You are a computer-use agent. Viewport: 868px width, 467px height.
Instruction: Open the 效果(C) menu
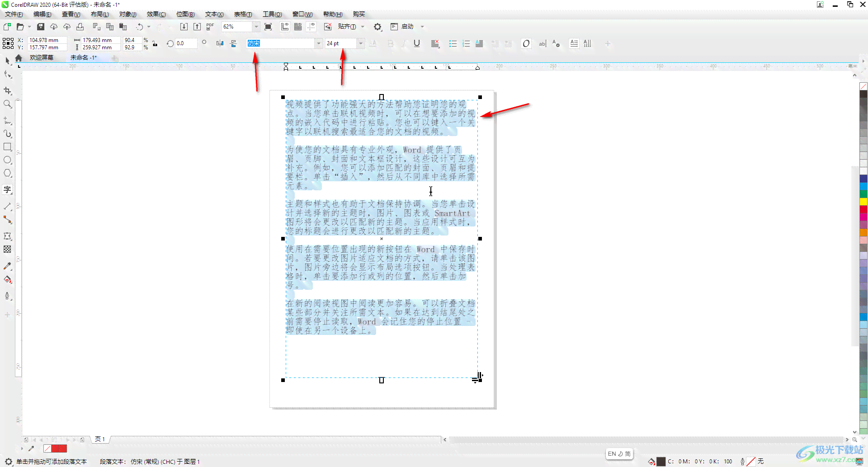coord(156,14)
